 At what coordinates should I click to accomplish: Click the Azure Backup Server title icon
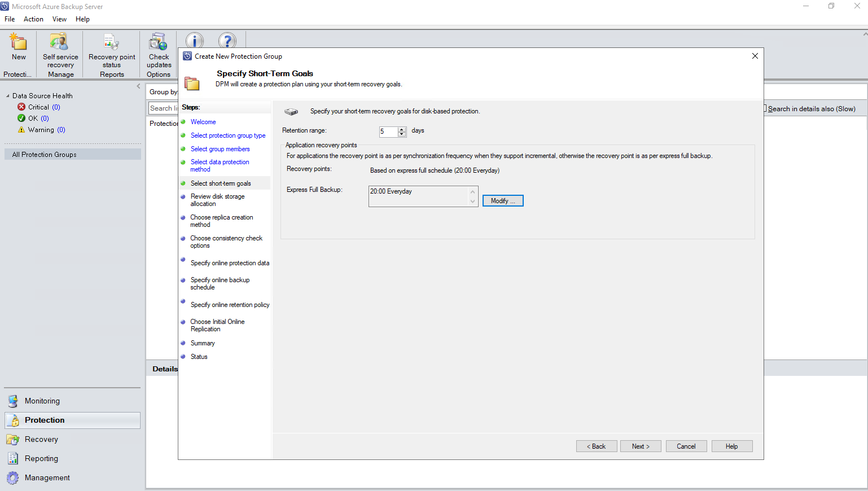point(5,6)
